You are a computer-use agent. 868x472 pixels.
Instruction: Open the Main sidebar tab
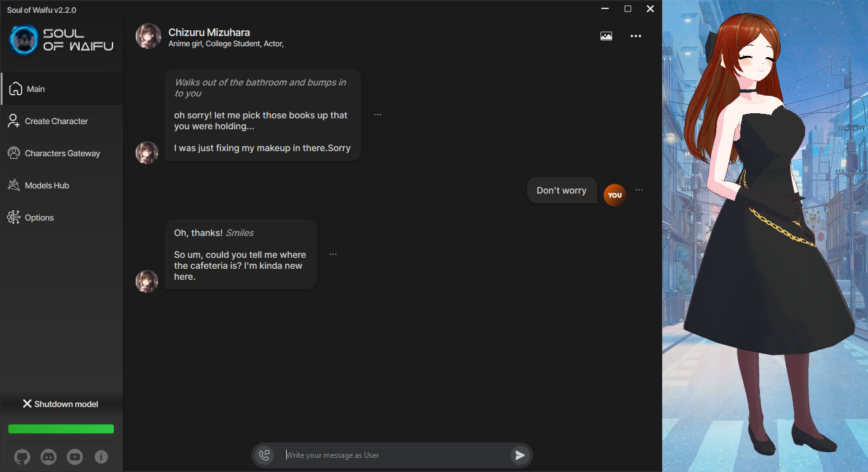(62, 89)
